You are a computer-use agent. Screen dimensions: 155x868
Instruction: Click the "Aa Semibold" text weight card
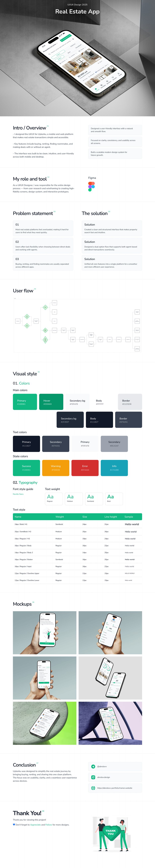94,499
